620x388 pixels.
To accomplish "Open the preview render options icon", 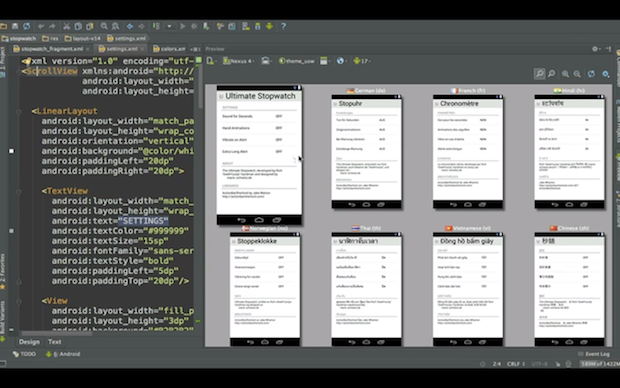I will coord(605,74).
